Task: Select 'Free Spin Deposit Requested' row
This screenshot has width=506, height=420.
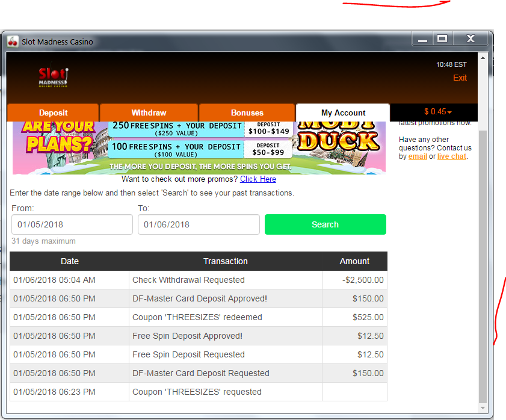Action: (x=199, y=354)
